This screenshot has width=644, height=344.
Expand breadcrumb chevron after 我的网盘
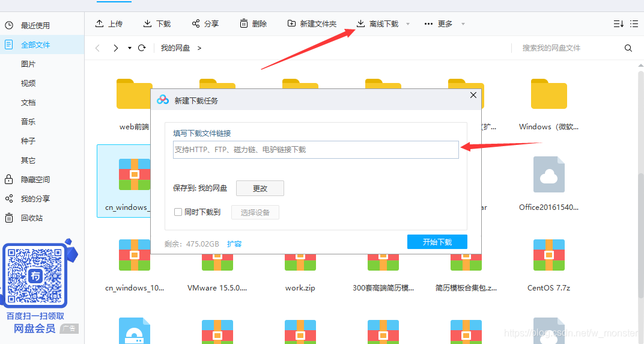(x=199, y=48)
